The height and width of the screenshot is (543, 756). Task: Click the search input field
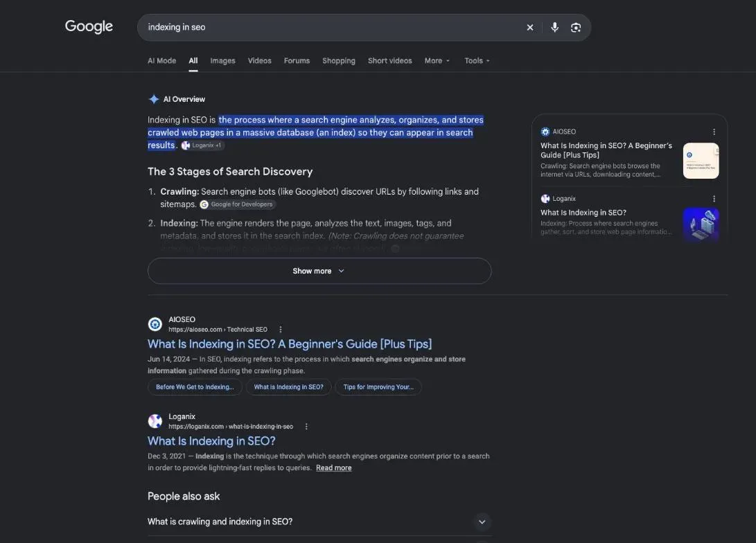coord(333,28)
